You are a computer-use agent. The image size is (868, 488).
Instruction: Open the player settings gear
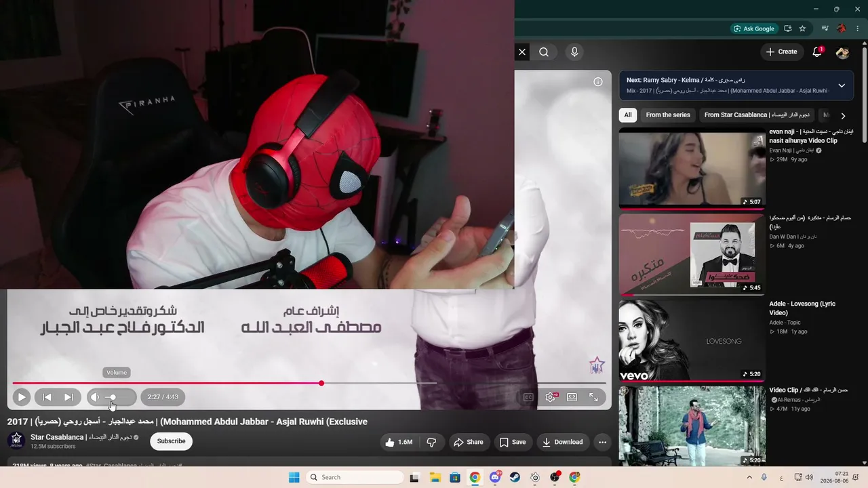[551, 397]
